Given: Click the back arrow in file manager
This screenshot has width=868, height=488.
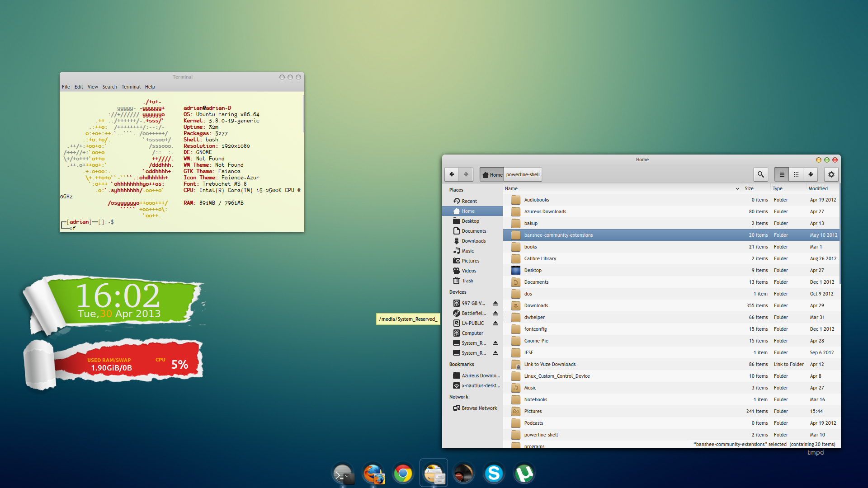Looking at the screenshot, I should (452, 174).
